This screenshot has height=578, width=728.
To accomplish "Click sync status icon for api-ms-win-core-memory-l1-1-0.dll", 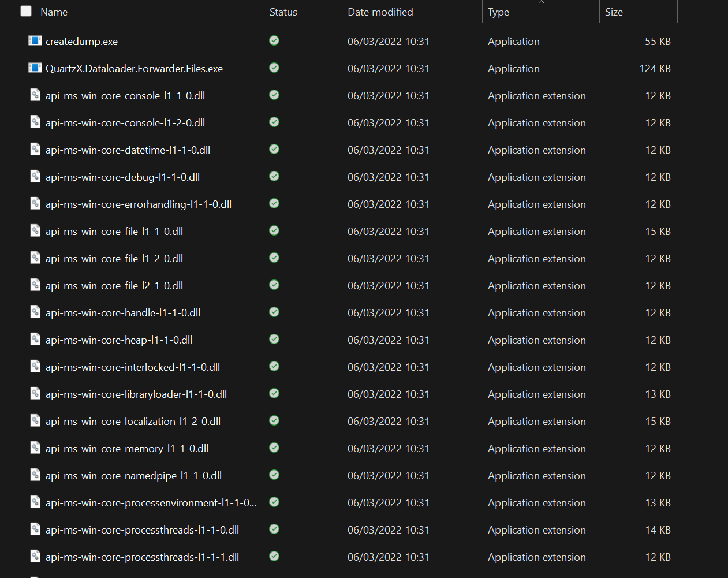I will [x=274, y=448].
